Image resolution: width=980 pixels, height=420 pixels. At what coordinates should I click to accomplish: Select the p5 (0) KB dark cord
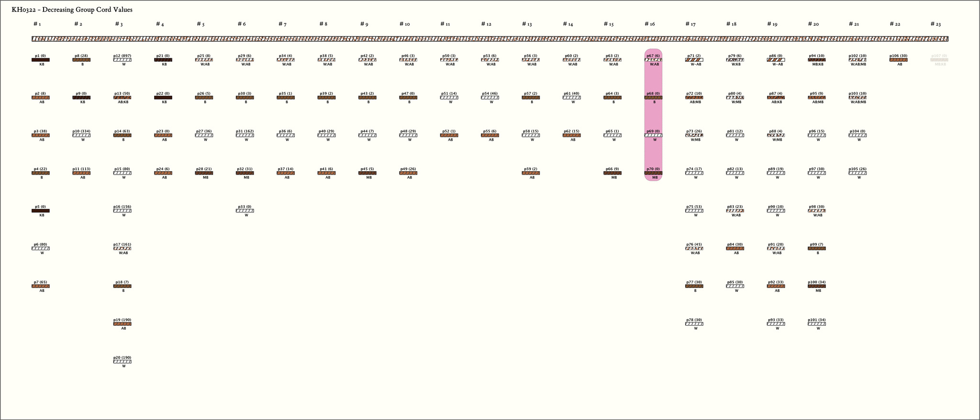pyautogui.click(x=41, y=210)
